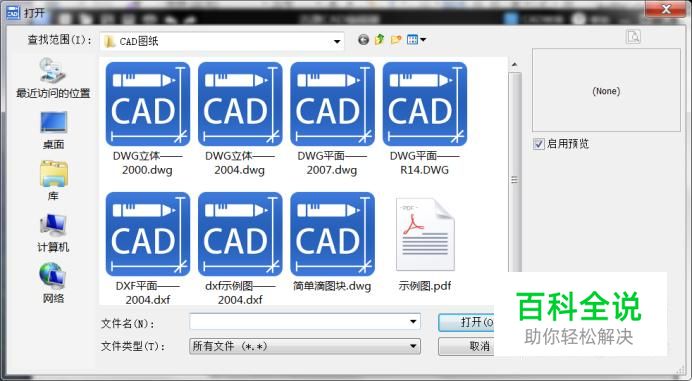This screenshot has width=692, height=381.
Task: Click the scroll-up arrow of the file list
Action: pos(514,65)
